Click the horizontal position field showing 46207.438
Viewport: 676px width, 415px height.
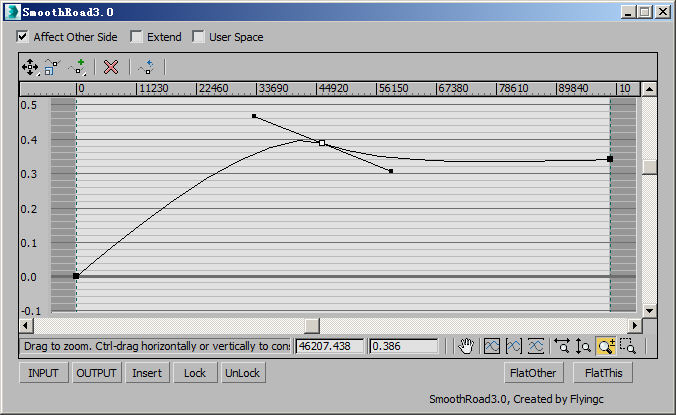(x=329, y=346)
